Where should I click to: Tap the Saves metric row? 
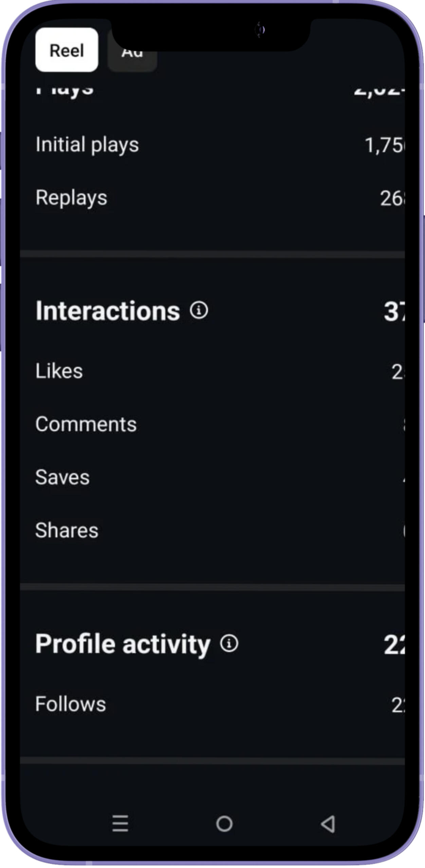[x=212, y=477]
